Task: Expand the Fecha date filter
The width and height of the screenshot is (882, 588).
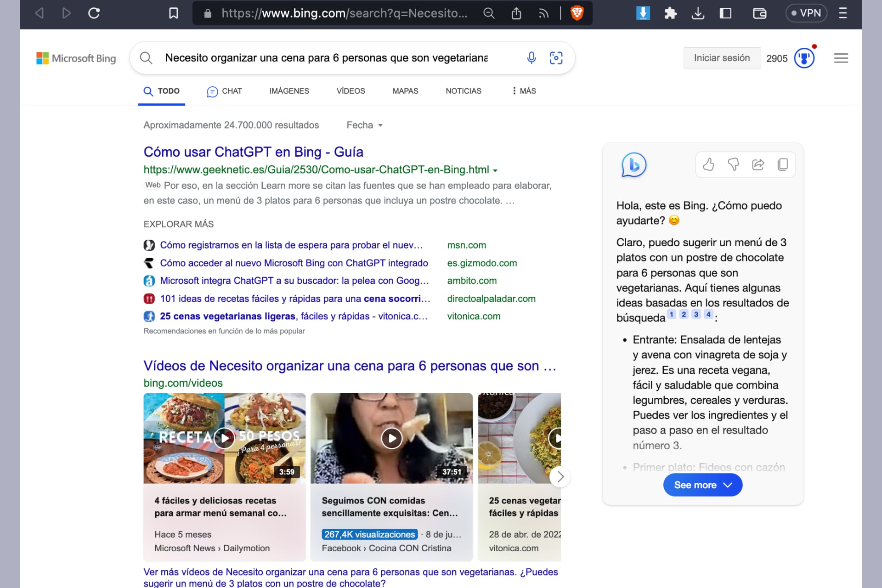Action: 364,125
